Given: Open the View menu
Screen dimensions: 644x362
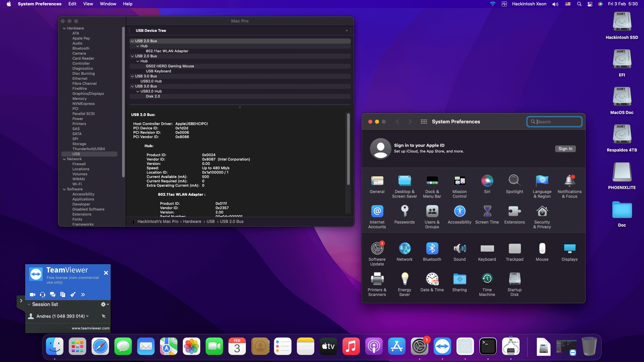Looking at the screenshot, I should click(88, 4).
